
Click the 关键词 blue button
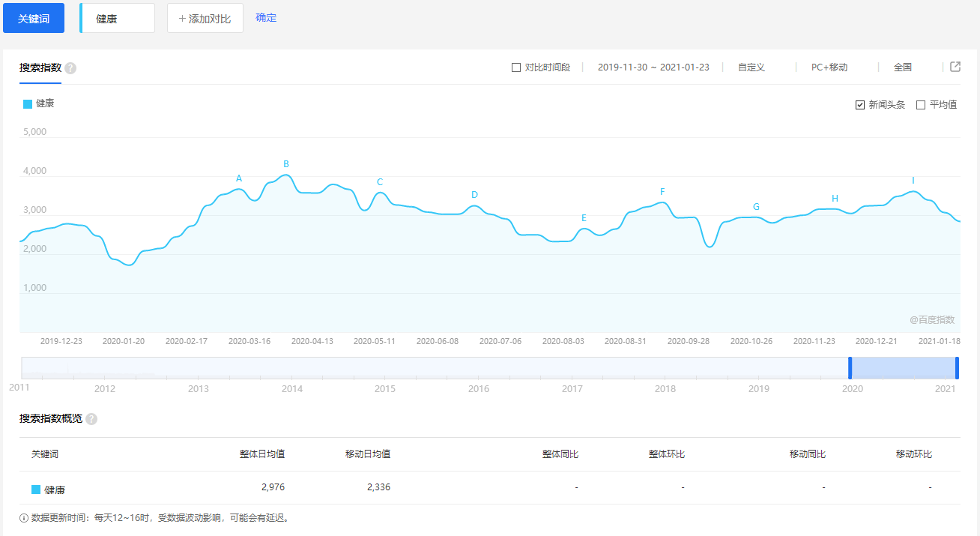(34, 18)
